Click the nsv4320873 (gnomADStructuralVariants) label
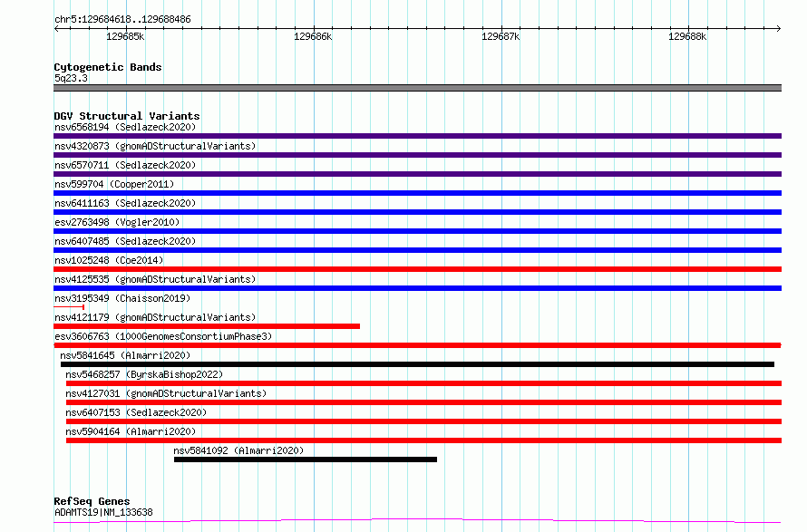Image resolution: width=807 pixels, height=532 pixels. 155,146
